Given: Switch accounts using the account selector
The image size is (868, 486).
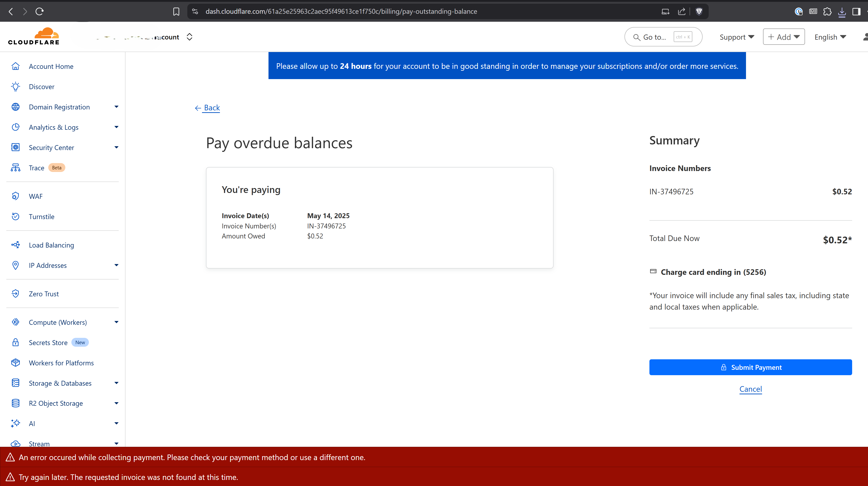Looking at the screenshot, I should coord(189,37).
